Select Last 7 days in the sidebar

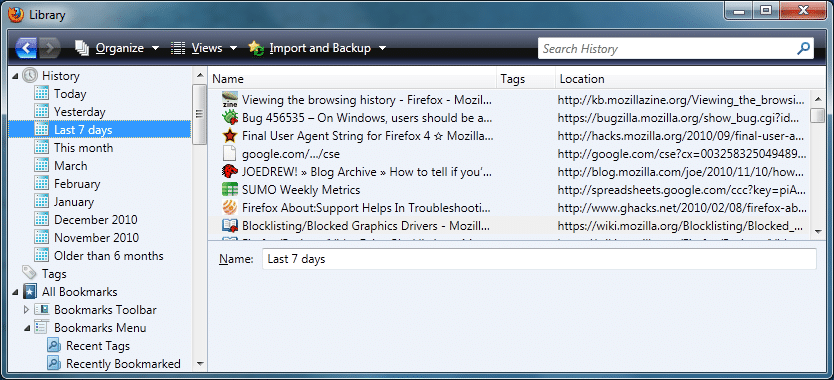[x=99, y=129]
